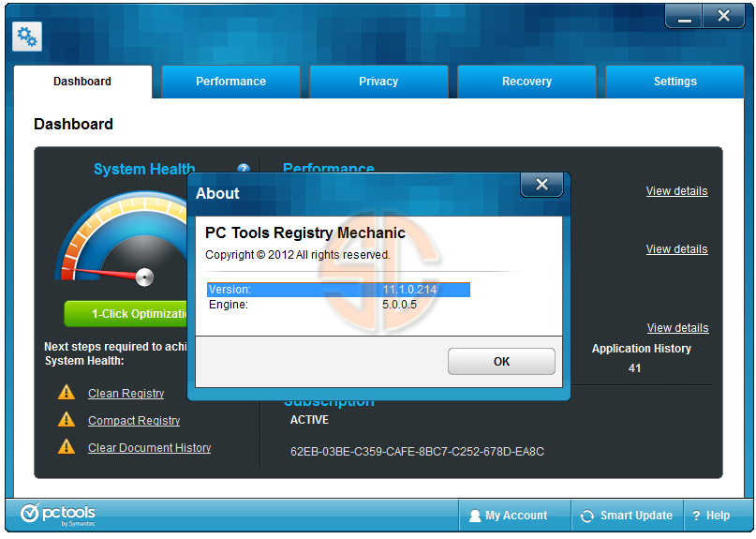Click the warning icon beside Clear Document History

coord(67,446)
